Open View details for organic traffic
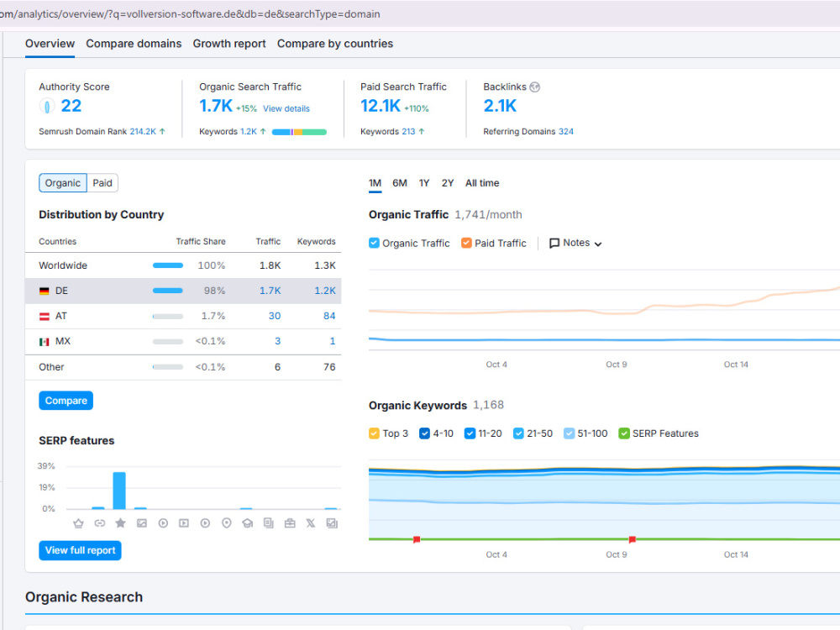The width and height of the screenshot is (840, 630). click(286, 108)
